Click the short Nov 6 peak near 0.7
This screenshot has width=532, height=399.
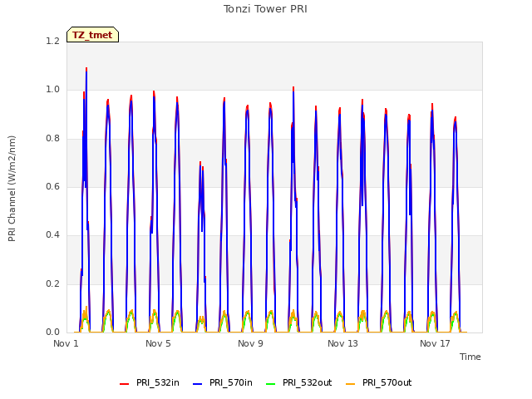[x=200, y=163]
